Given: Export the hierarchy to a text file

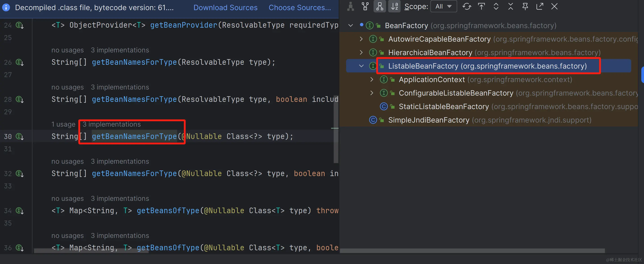Looking at the screenshot, I should pos(540,6).
